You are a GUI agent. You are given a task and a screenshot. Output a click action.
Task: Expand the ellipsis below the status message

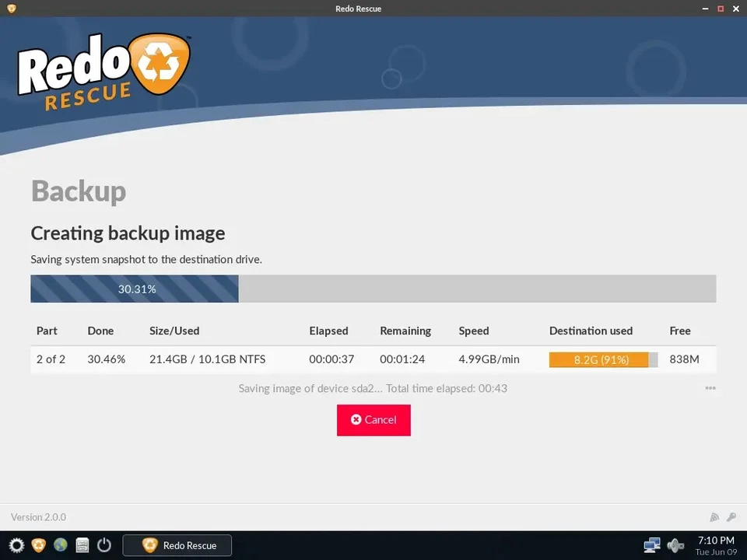click(710, 388)
